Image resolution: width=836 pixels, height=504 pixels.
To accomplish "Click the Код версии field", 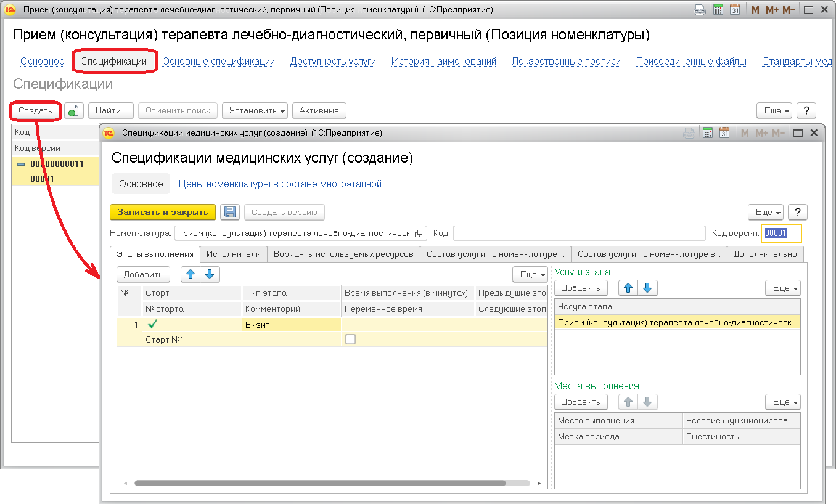I will [x=781, y=233].
